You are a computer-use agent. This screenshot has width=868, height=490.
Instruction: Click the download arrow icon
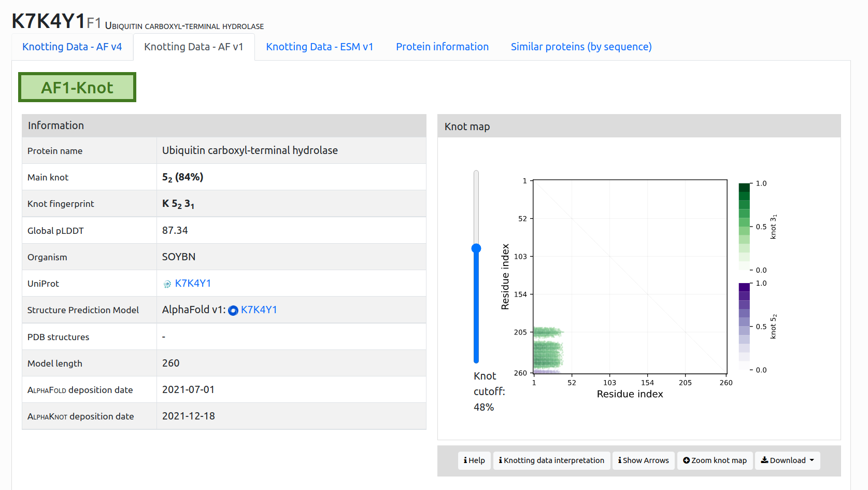coord(764,460)
